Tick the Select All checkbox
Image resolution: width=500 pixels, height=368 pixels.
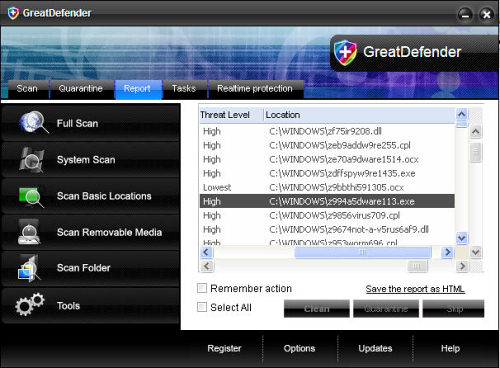click(202, 307)
